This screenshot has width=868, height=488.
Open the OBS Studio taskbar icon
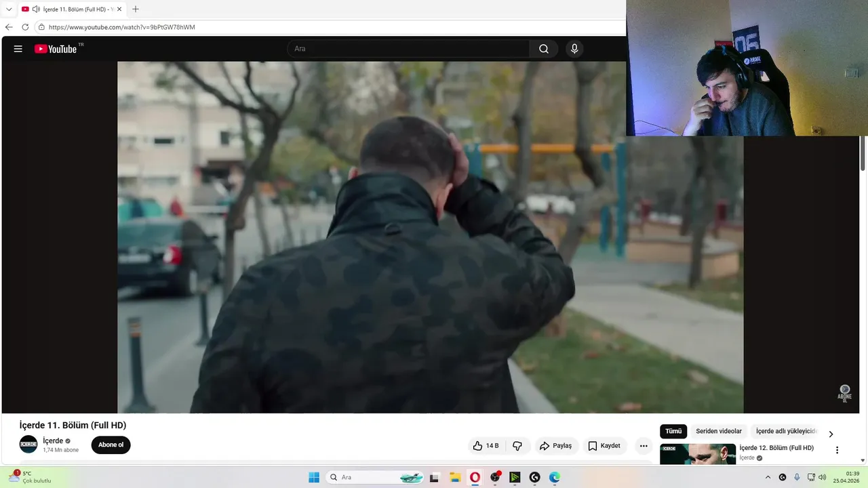pyautogui.click(x=495, y=477)
